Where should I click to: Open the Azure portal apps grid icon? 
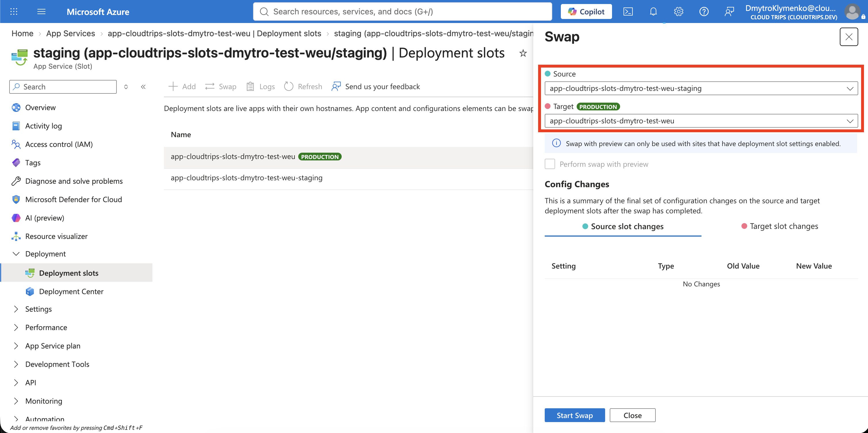coord(14,12)
